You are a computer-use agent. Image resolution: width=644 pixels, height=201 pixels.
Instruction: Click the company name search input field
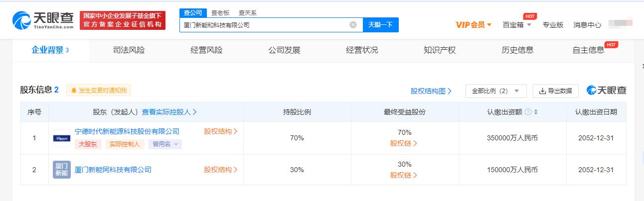click(264, 25)
